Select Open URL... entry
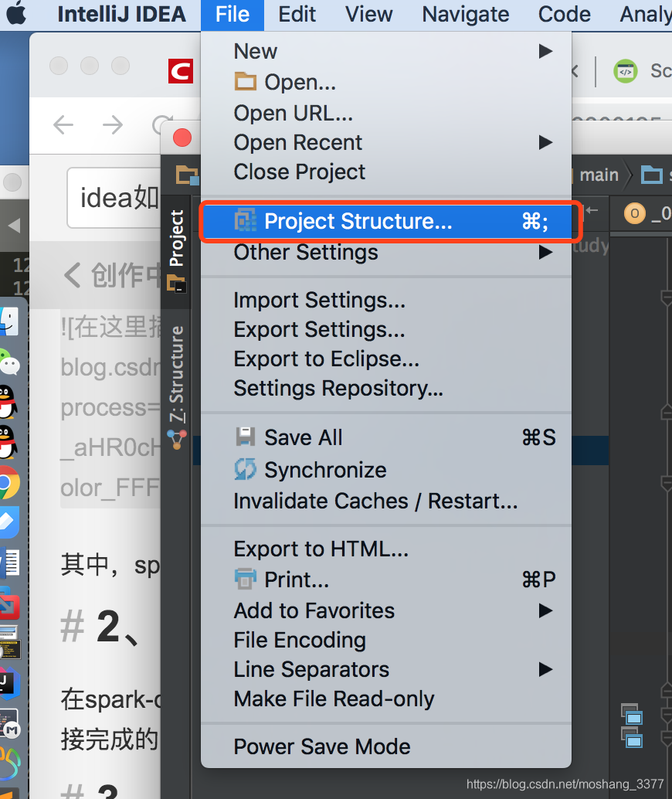The height and width of the screenshot is (799, 672). point(386,113)
